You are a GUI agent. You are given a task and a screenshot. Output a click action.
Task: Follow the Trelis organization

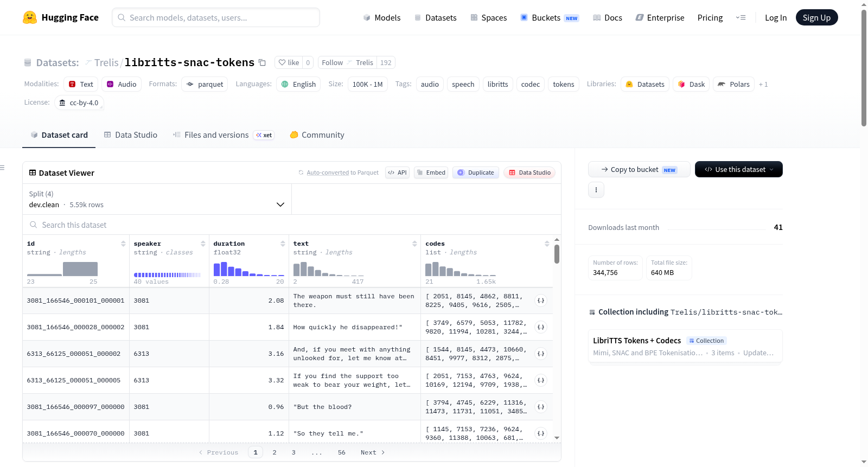332,62
